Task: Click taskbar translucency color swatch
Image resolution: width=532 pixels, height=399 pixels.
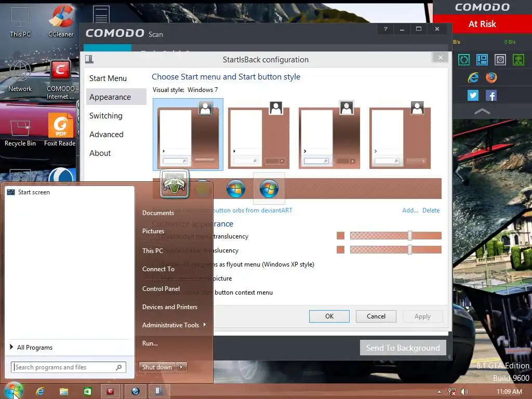Action: [x=341, y=250]
